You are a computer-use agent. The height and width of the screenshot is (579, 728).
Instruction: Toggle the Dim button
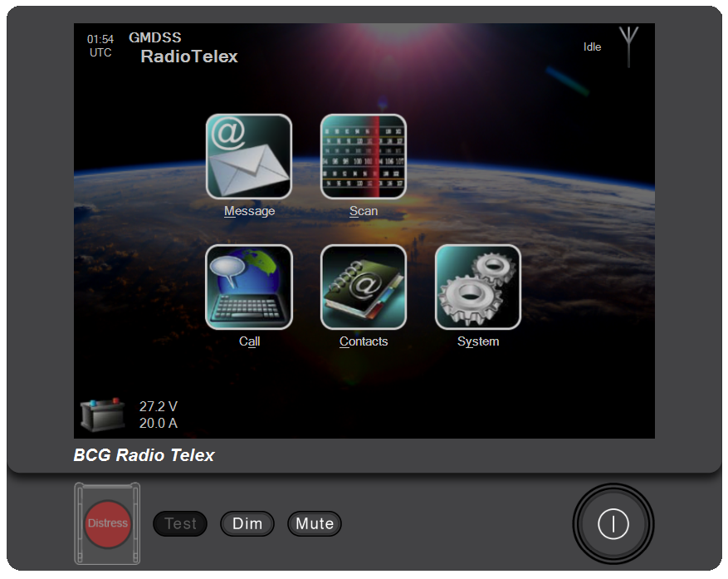point(247,524)
